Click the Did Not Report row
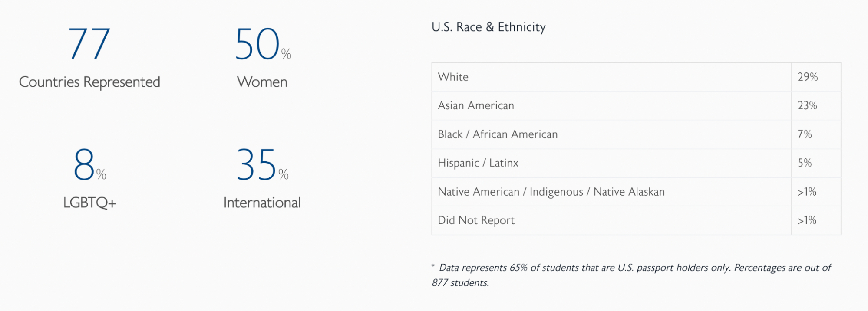Image resolution: width=868 pixels, height=311 pixels. [636, 220]
